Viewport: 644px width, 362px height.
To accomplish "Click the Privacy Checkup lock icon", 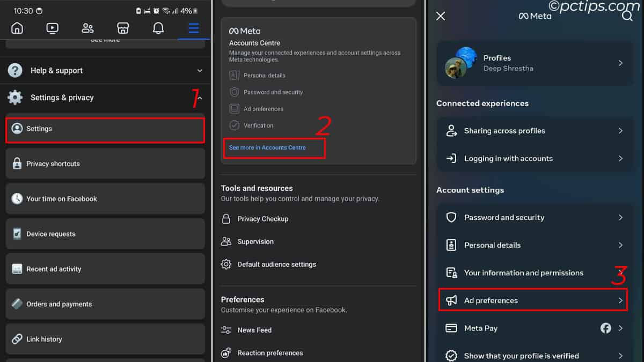I will pyautogui.click(x=226, y=219).
